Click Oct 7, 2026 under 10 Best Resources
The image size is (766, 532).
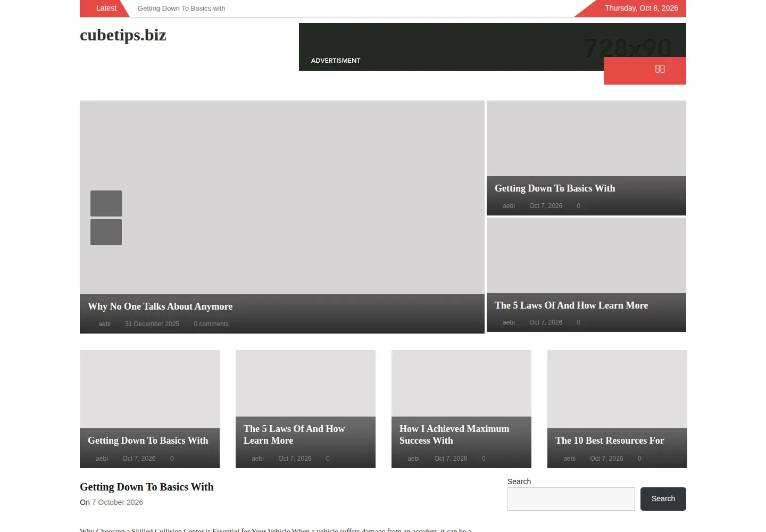tap(606, 459)
